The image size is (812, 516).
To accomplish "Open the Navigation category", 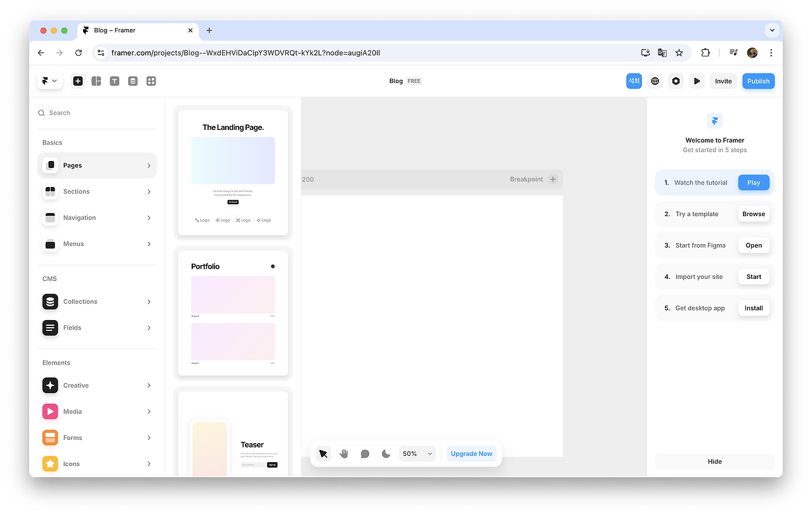I will click(97, 217).
